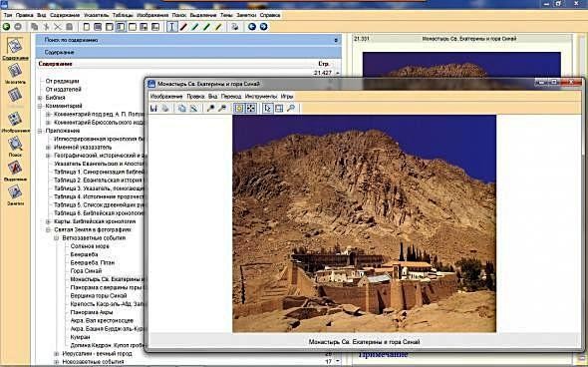Toggle the highlighted split-pane layout button

point(121,27)
